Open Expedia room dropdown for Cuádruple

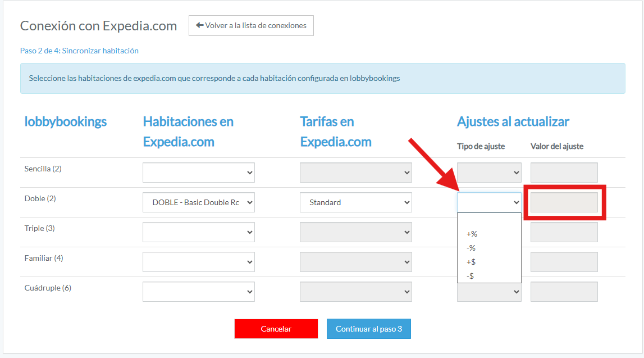pos(199,292)
